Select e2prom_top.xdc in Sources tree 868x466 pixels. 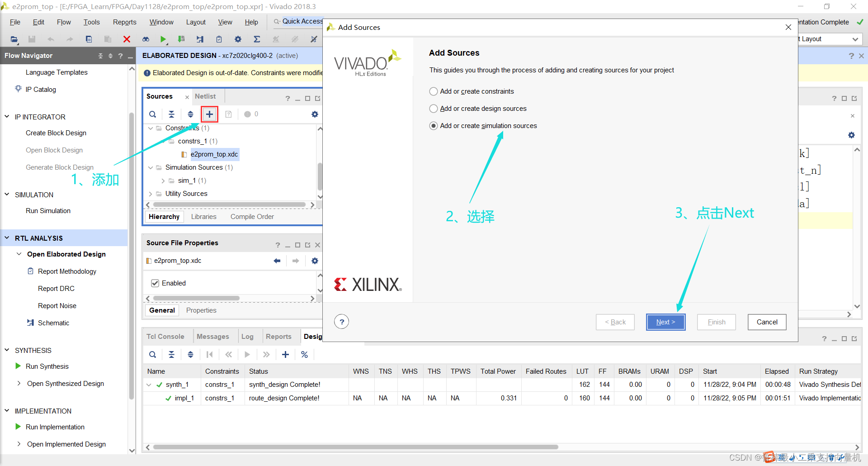[x=214, y=154]
